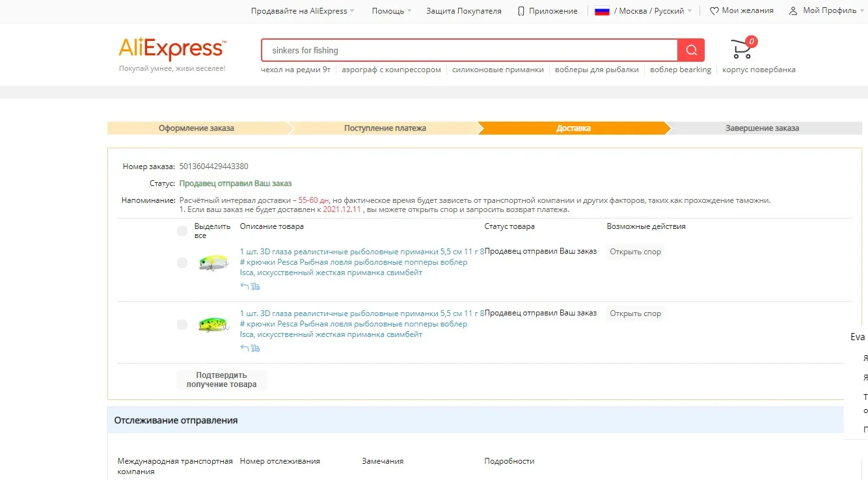This screenshot has height=480, width=868.
Task: Open the green lure's product title link
Action: pyautogui.click(x=362, y=324)
